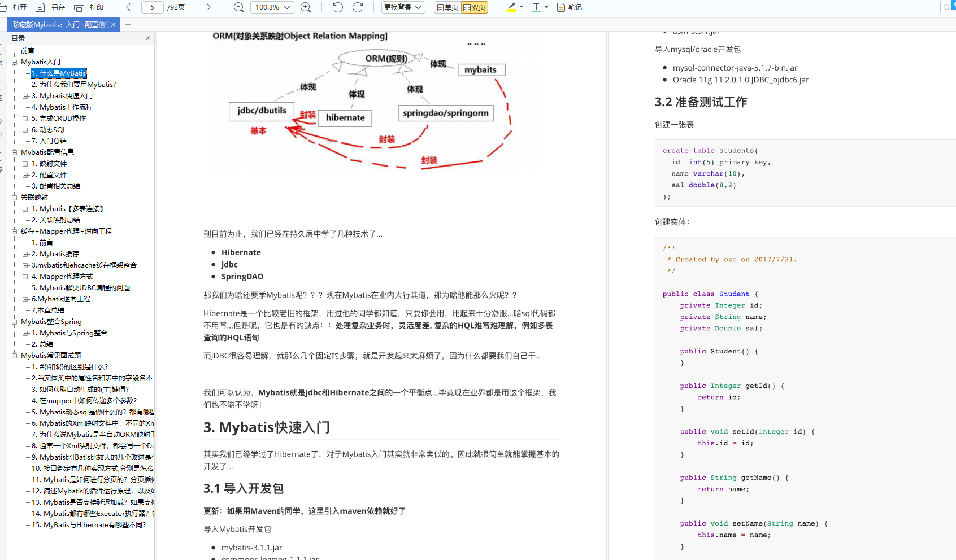Open the highlighter color dropdown arrow

pos(522,7)
